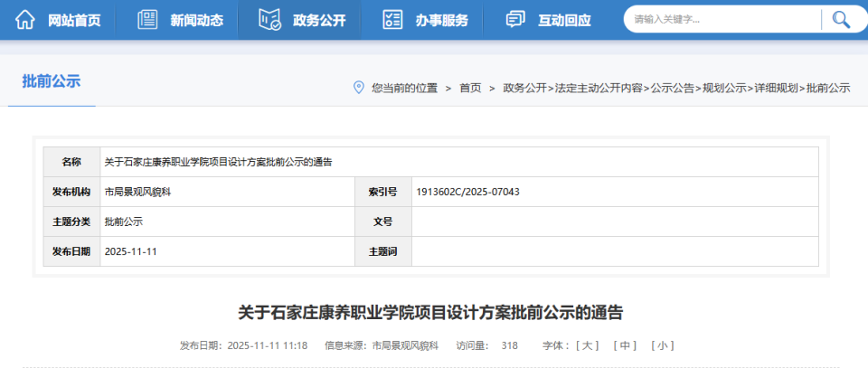
Task: Click 您当前的位置 label
Action: pyautogui.click(x=405, y=88)
